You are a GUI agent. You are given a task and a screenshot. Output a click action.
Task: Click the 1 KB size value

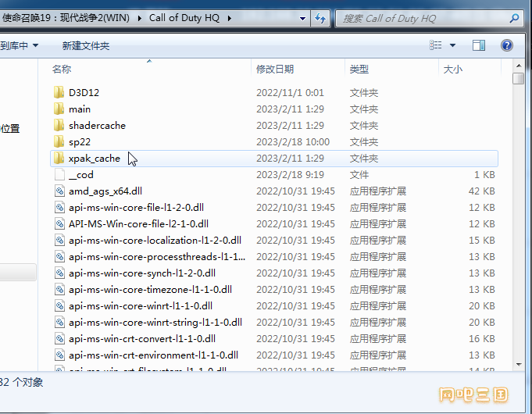484,174
